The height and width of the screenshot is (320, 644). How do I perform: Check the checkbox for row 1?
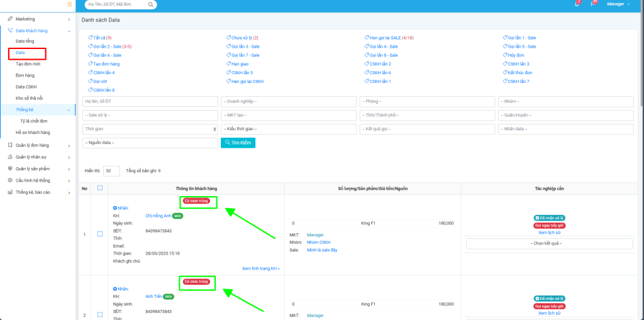[100, 234]
